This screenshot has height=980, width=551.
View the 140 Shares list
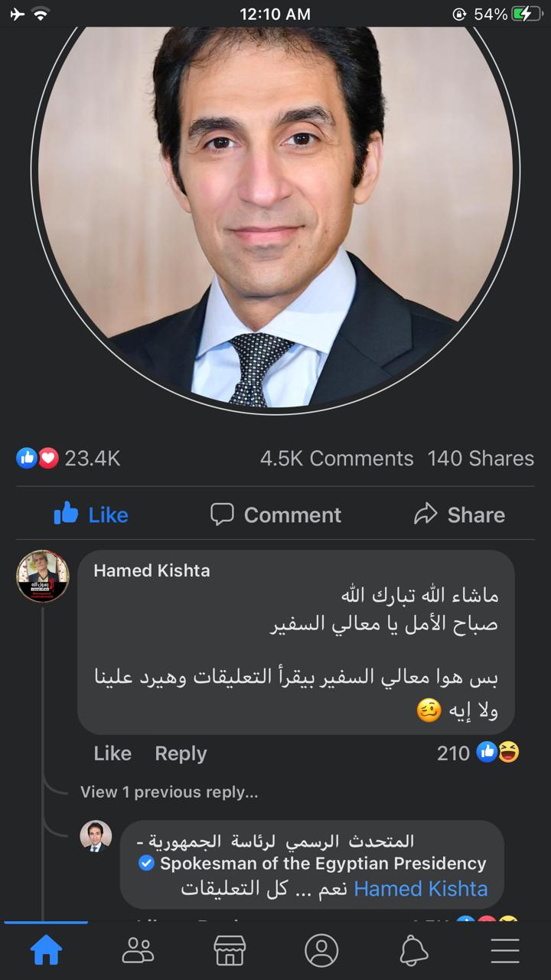click(x=481, y=459)
